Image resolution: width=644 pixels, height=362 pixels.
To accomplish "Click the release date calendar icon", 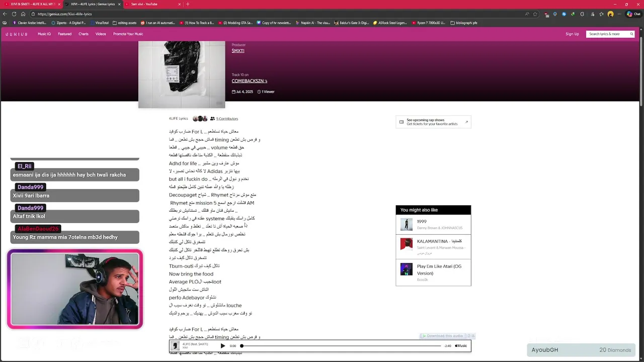I will click(x=233, y=92).
